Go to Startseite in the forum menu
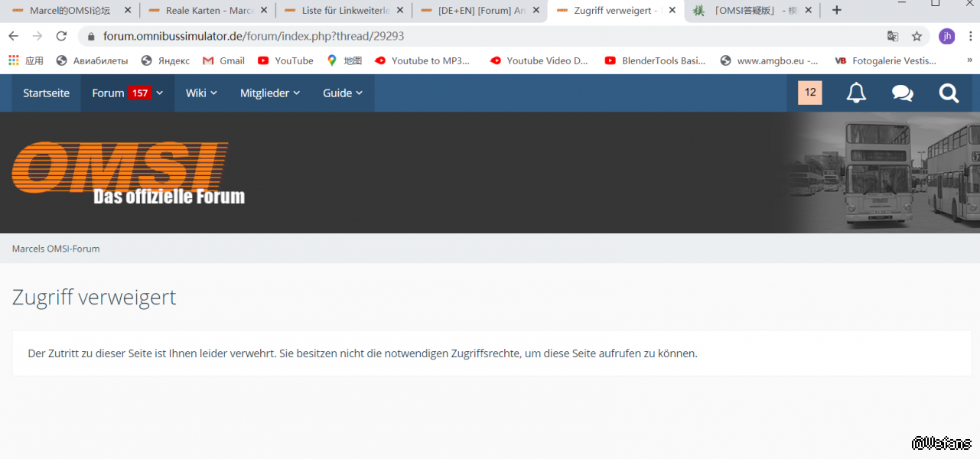980x459 pixels. (x=46, y=93)
